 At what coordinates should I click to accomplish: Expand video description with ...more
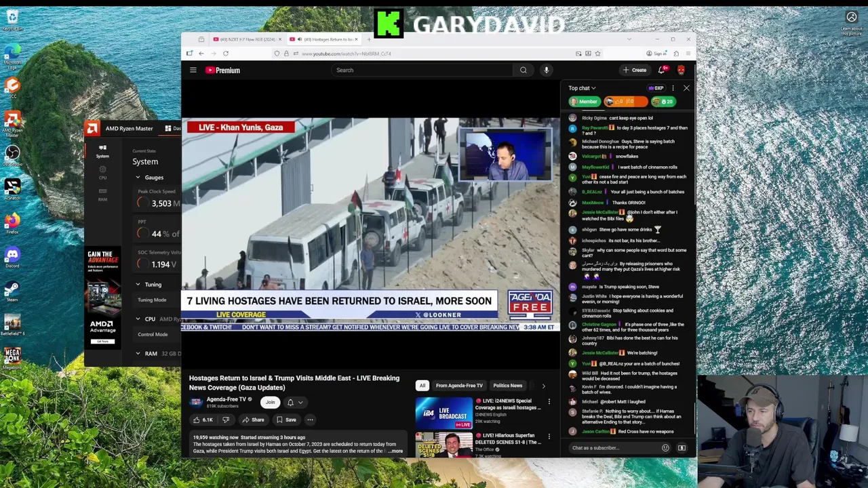395,451
